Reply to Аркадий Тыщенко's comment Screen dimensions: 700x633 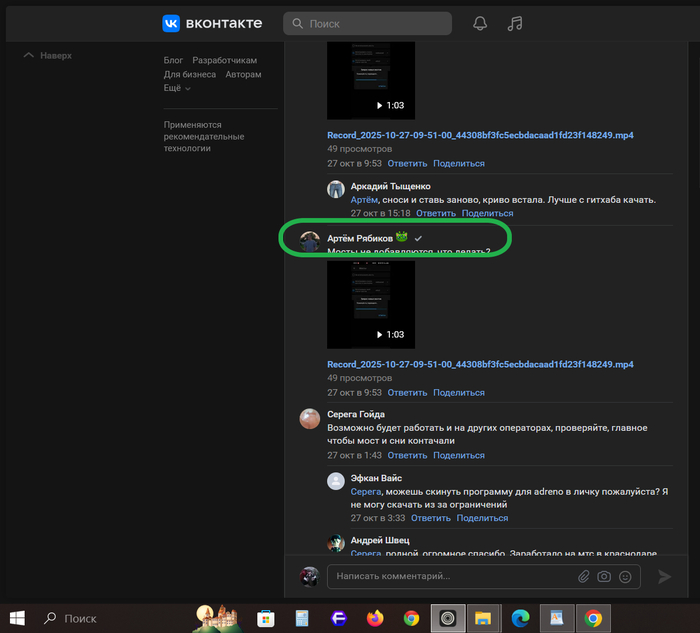point(435,213)
